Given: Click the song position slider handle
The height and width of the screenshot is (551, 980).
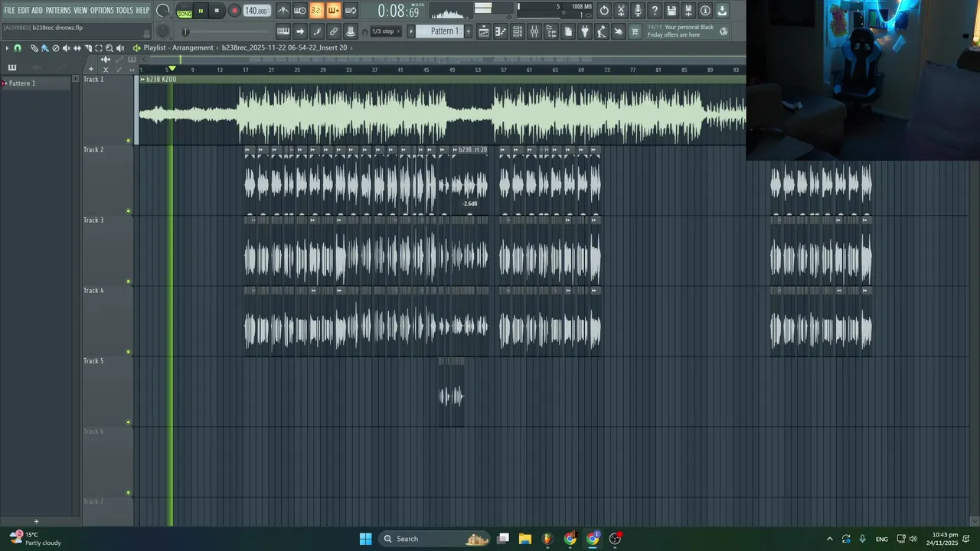Looking at the screenshot, I should (x=185, y=31).
